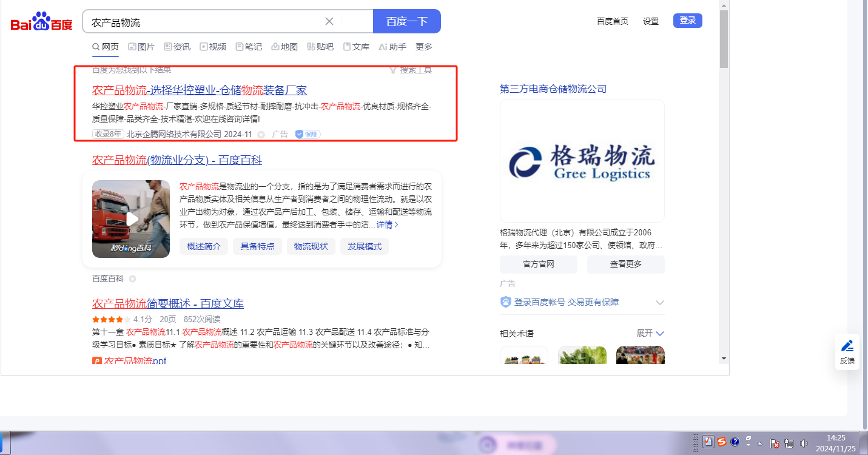This screenshot has height=455, width=868.
Task: Click the shield icon beside 登录百度帐号
Action: click(506, 302)
